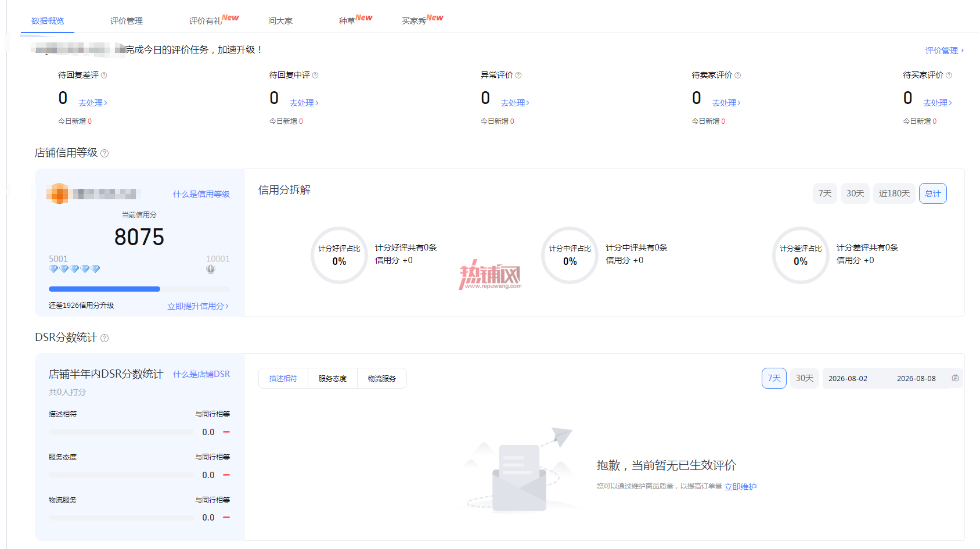Screen dimensions: 980x549
Task: Click help icon next to 店铺信用等级
Action: coord(105,153)
